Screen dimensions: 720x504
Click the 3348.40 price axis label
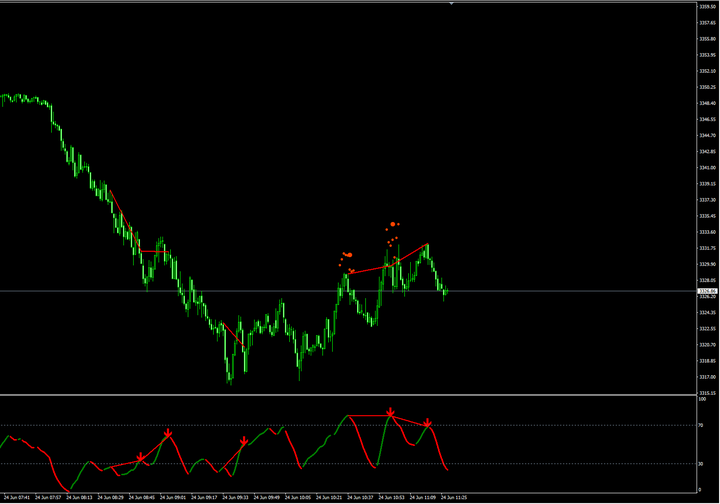coord(706,103)
